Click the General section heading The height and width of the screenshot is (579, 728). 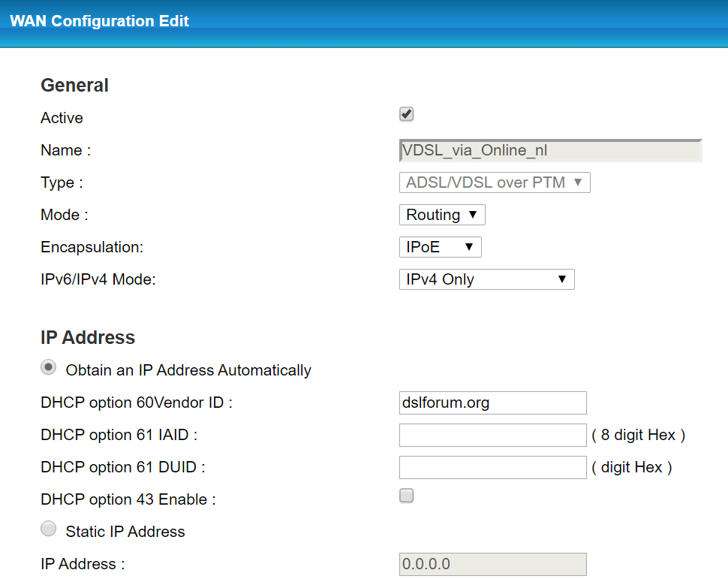coord(74,86)
